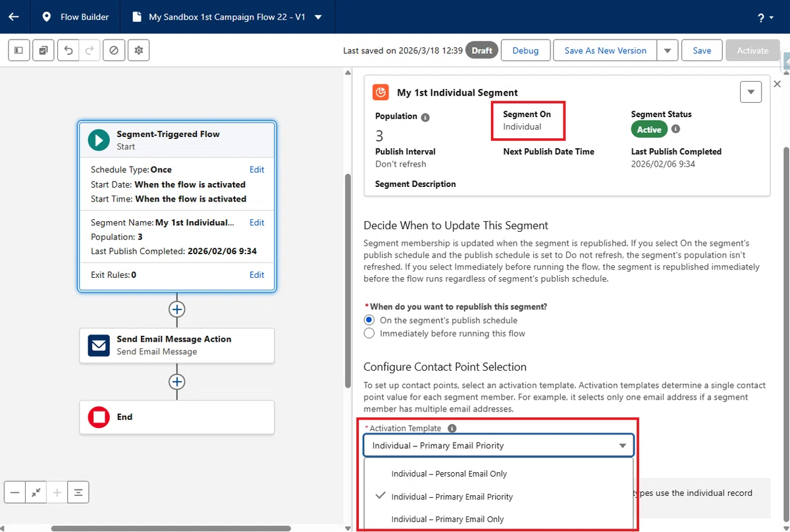Open flow name dropdown arrow in the header
Screen dimensions: 790x532
coord(319,17)
